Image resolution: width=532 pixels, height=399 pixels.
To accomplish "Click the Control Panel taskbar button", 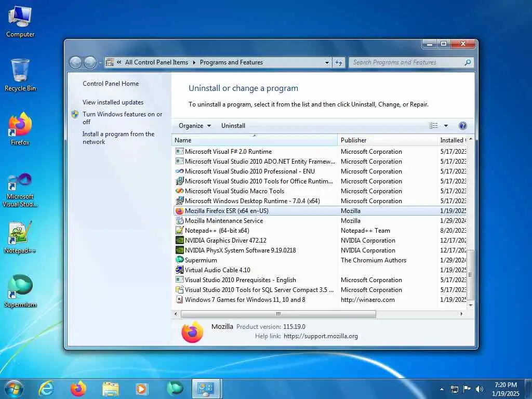I will (206, 389).
